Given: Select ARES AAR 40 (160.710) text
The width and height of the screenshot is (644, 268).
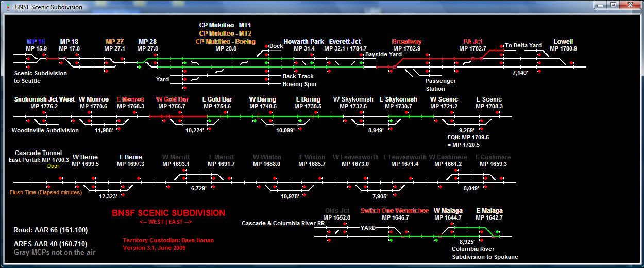Looking at the screenshot, I should click(x=51, y=243).
